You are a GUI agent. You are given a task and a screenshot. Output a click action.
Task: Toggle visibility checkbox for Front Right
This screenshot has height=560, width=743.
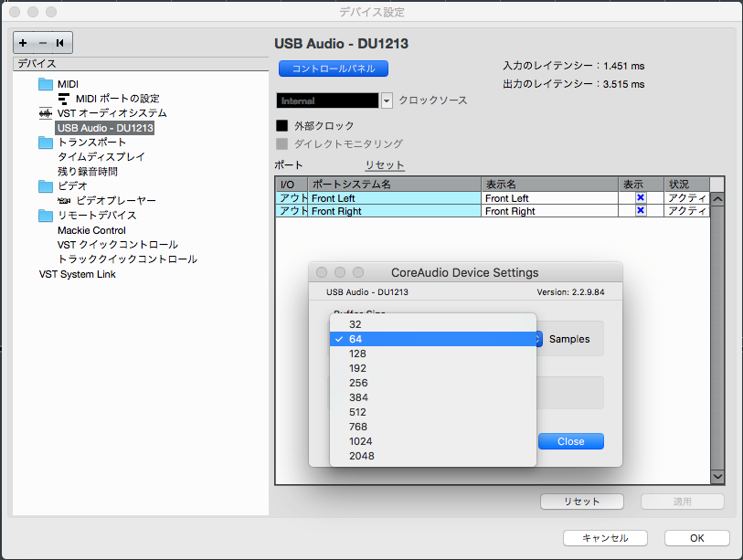[x=641, y=210]
